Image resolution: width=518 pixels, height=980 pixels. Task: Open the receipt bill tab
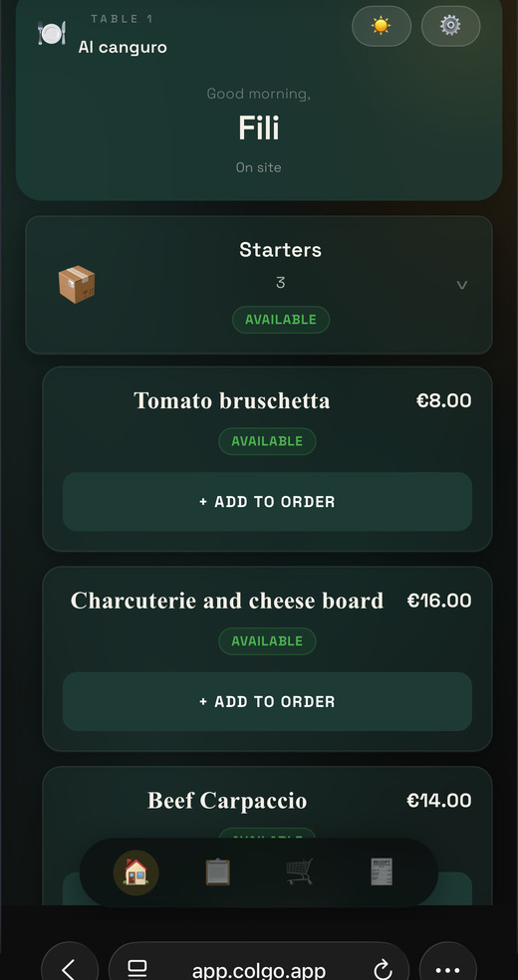pyautogui.click(x=382, y=871)
